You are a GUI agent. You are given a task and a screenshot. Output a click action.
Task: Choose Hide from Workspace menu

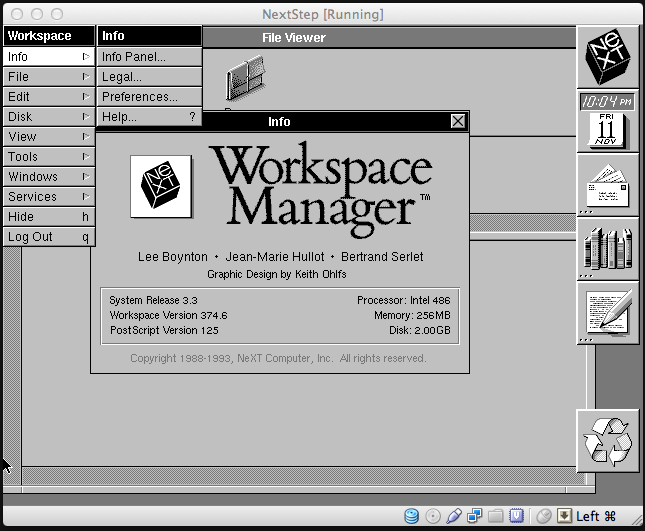click(x=49, y=217)
